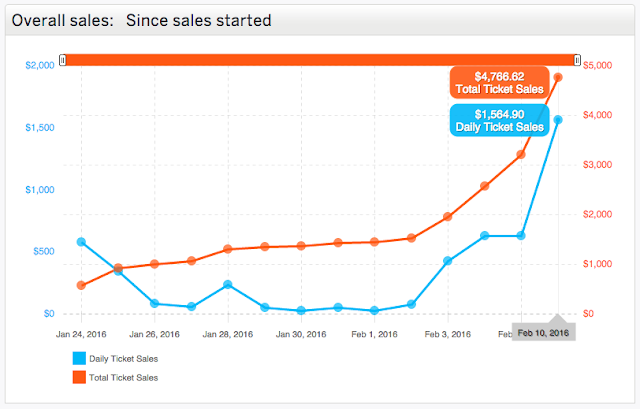Toggle the orange Total Ticket Sales legend swatch
Viewport: 640px width, 409px height.
[x=79, y=377]
